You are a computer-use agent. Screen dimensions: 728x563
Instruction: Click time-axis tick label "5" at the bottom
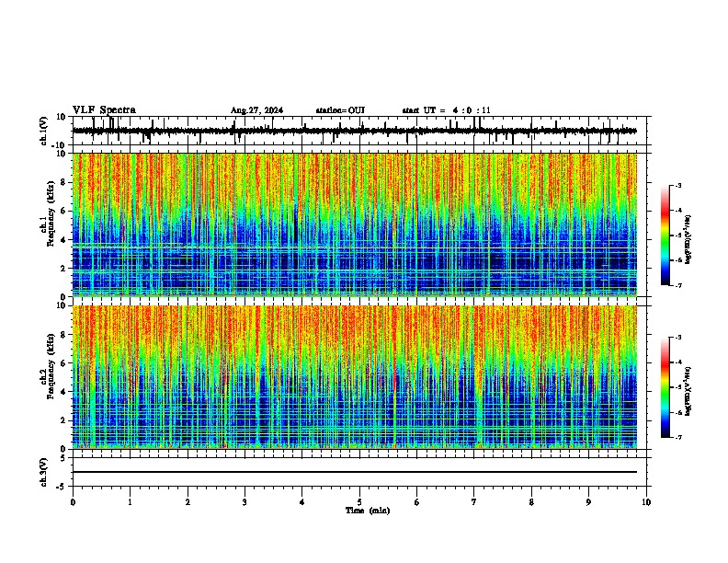point(359,501)
